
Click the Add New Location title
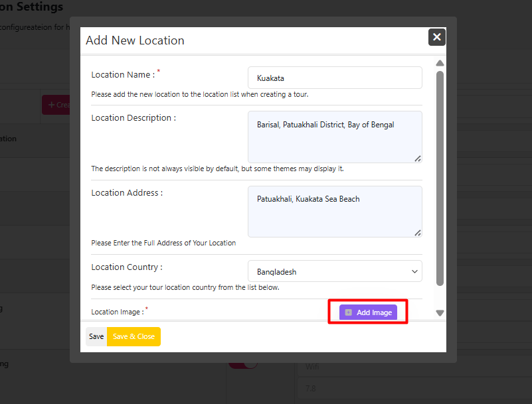[x=135, y=40]
